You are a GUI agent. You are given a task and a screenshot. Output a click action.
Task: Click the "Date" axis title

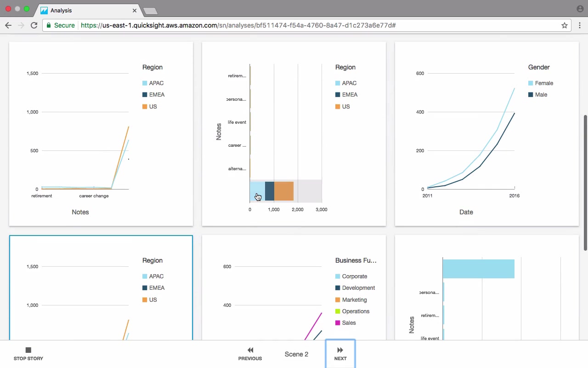tap(466, 212)
